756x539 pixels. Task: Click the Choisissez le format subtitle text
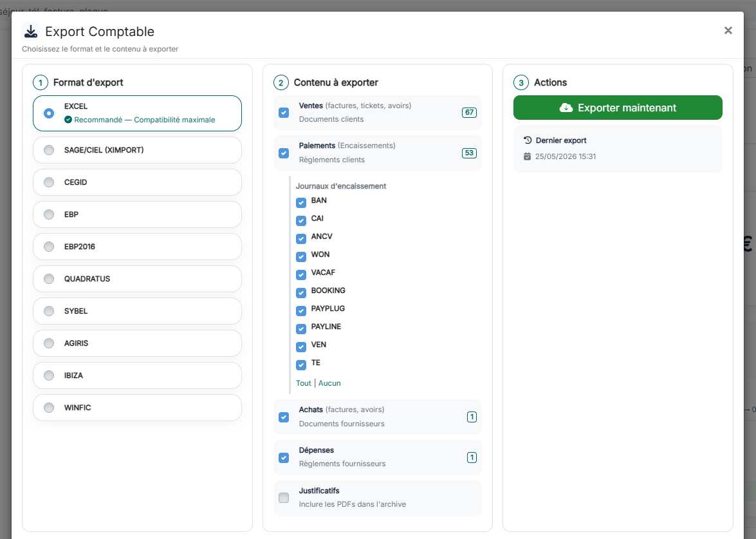[x=100, y=49]
